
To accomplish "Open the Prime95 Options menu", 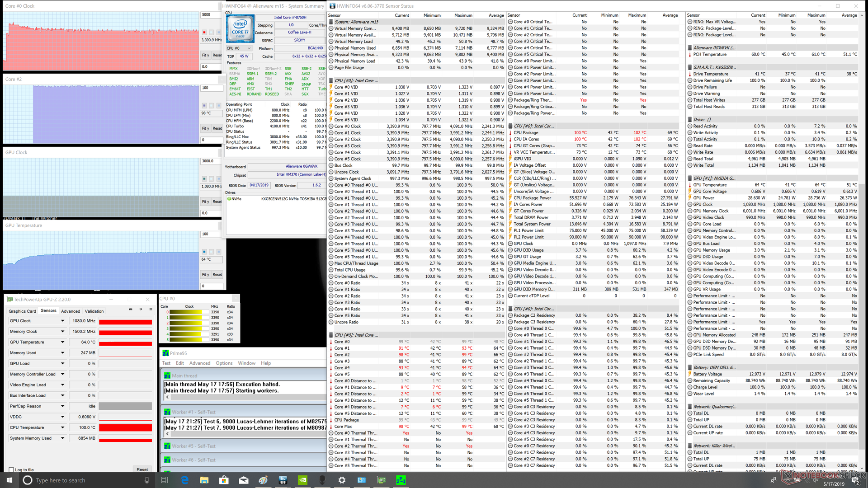I will 224,363.
